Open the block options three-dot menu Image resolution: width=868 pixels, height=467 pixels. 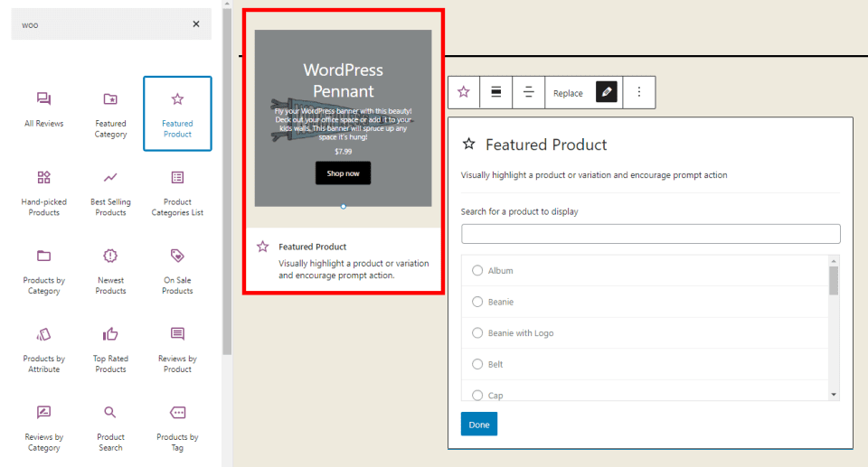point(639,92)
